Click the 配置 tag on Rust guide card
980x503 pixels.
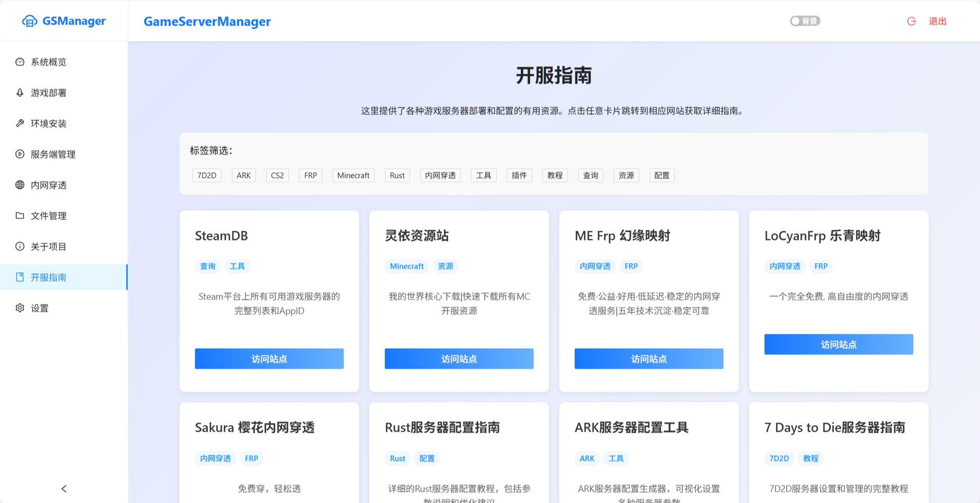[x=427, y=458]
